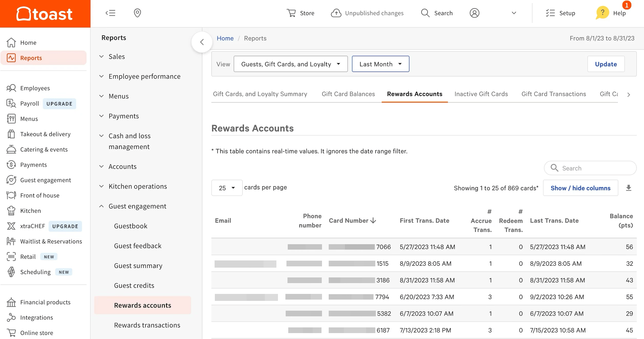644x339 pixels.
Task: Open the location pin selector
Action: (x=138, y=13)
